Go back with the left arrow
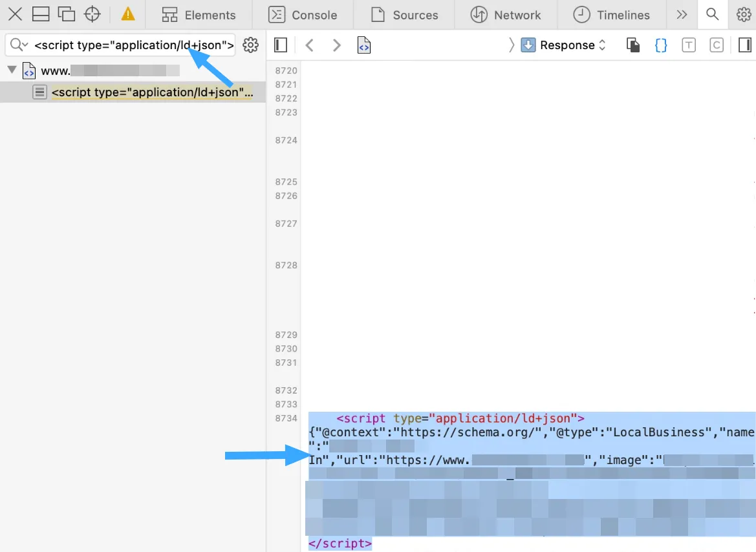 (x=310, y=45)
